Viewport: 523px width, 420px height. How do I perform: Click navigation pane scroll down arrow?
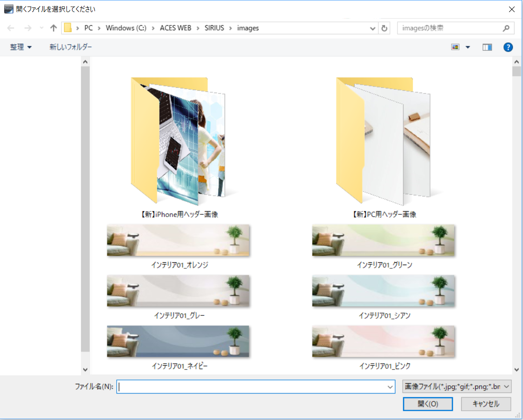(86, 370)
